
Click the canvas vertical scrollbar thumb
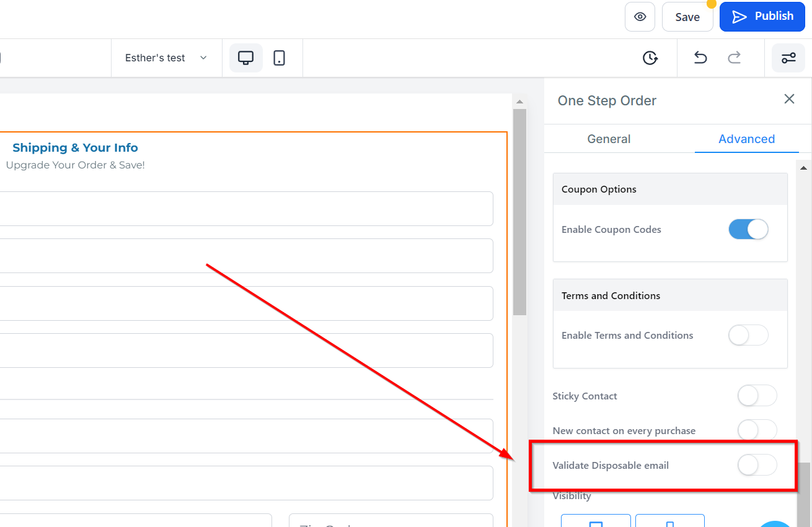[519, 212]
